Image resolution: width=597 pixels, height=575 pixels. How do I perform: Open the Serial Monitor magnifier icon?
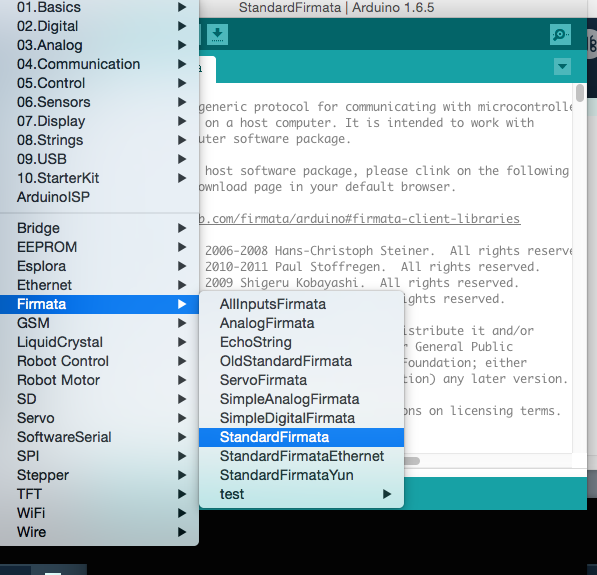560,35
